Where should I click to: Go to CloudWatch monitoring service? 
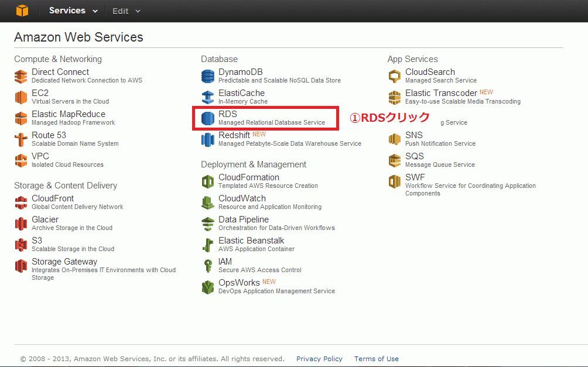(x=242, y=198)
